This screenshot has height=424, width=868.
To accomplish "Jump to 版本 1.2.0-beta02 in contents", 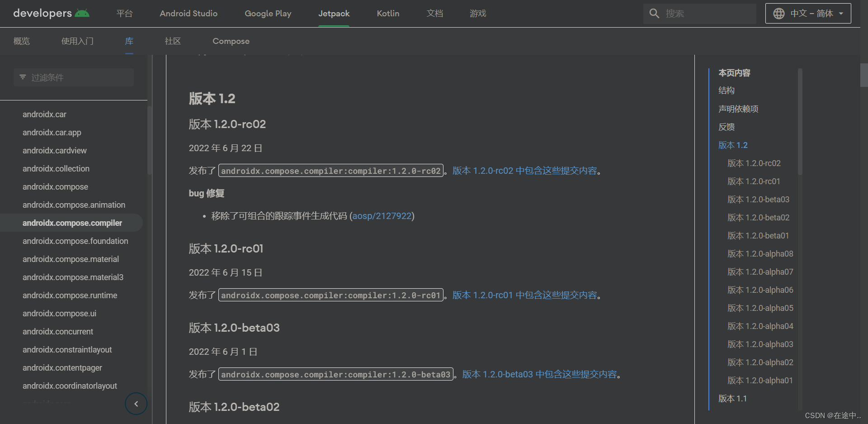I will click(x=758, y=217).
